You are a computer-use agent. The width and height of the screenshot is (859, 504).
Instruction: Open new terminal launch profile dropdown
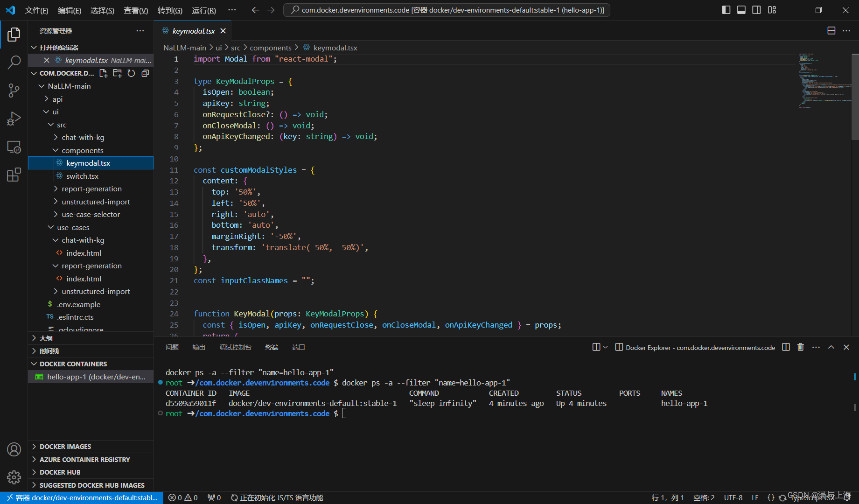(606, 347)
